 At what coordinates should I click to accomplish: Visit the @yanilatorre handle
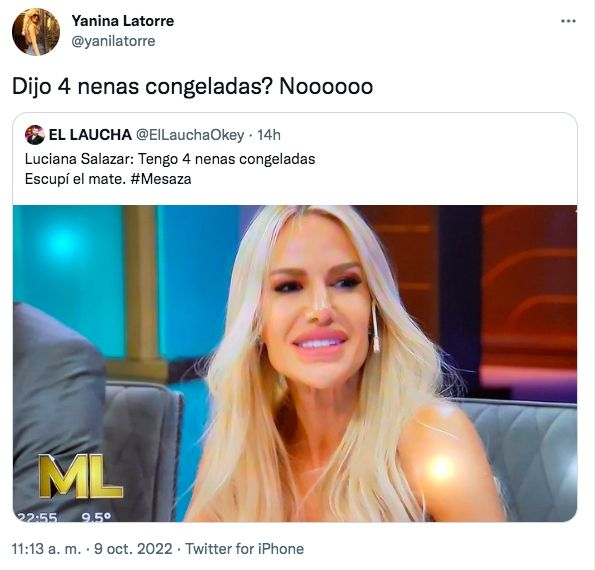pyautogui.click(x=113, y=41)
